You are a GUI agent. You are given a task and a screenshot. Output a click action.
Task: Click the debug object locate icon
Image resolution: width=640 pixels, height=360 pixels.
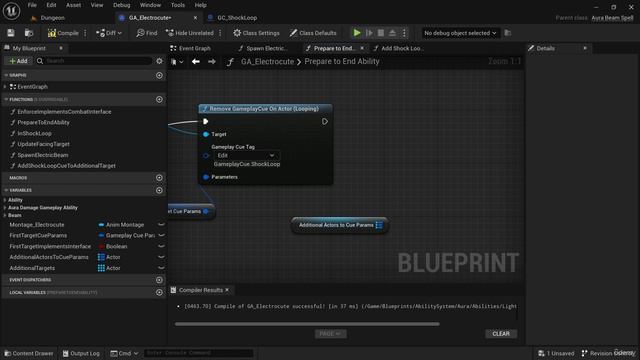pos(508,33)
